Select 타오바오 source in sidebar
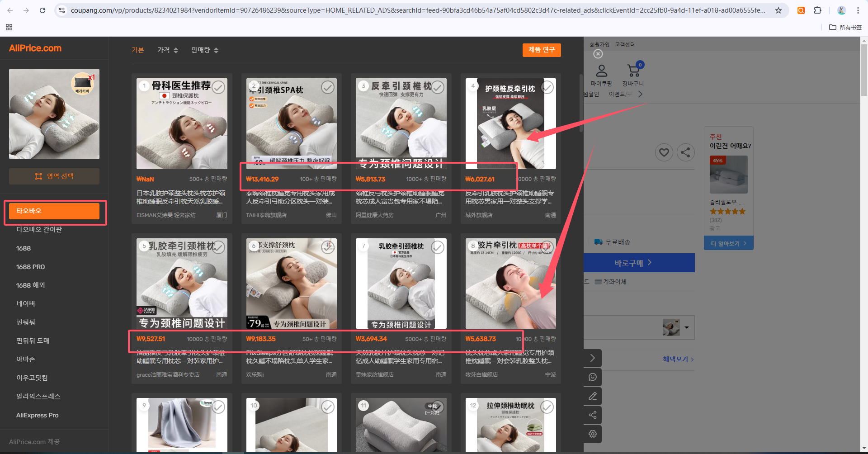This screenshot has height=454, width=868. click(x=54, y=211)
